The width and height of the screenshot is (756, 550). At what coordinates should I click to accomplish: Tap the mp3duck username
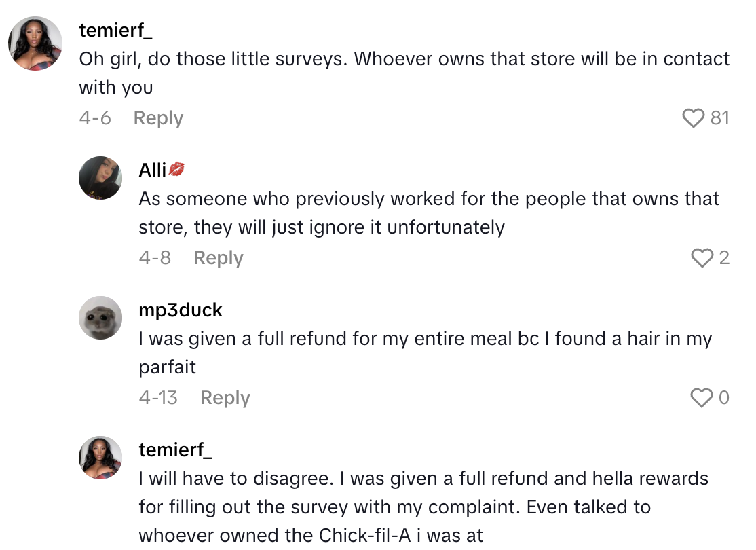180,310
